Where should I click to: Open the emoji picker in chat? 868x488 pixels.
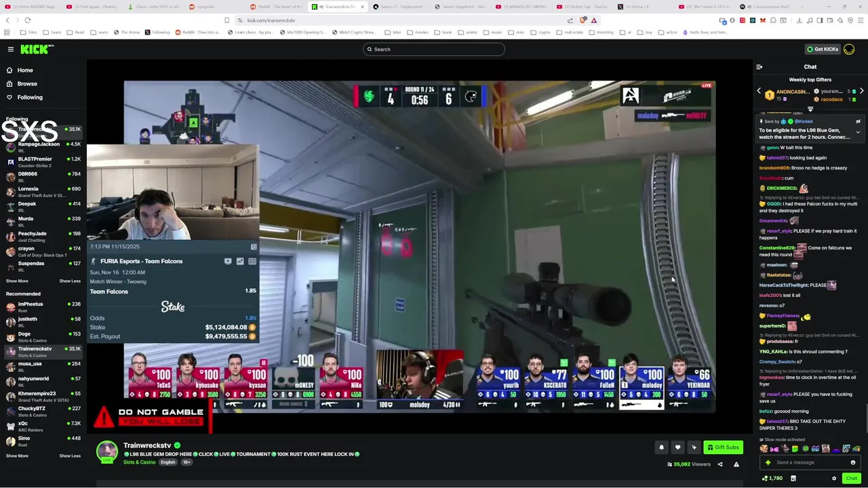coord(853,462)
